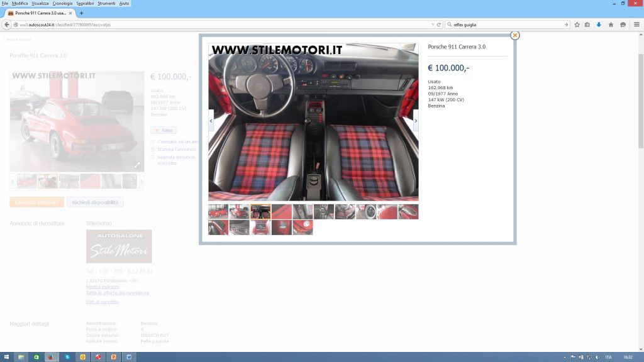Select eighth lightbox thumbnail showing the wheel

pyautogui.click(x=366, y=212)
